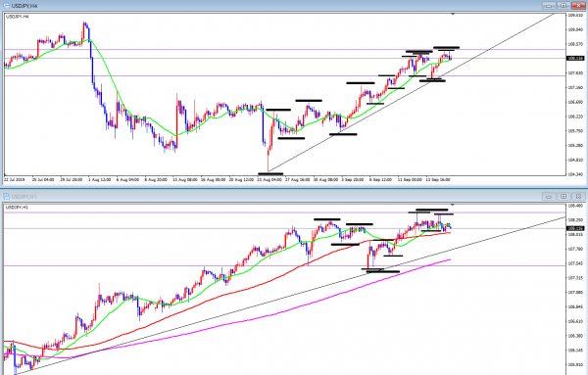Screen dimensions: 588x375
Task: Click the USDJPY,H1 window title icon
Action: tap(6, 196)
